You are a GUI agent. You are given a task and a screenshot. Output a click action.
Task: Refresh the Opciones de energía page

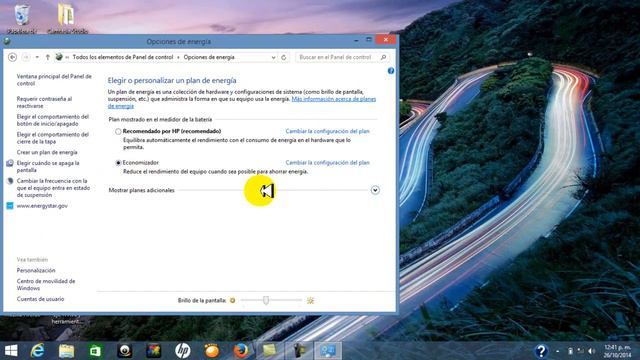click(x=284, y=58)
